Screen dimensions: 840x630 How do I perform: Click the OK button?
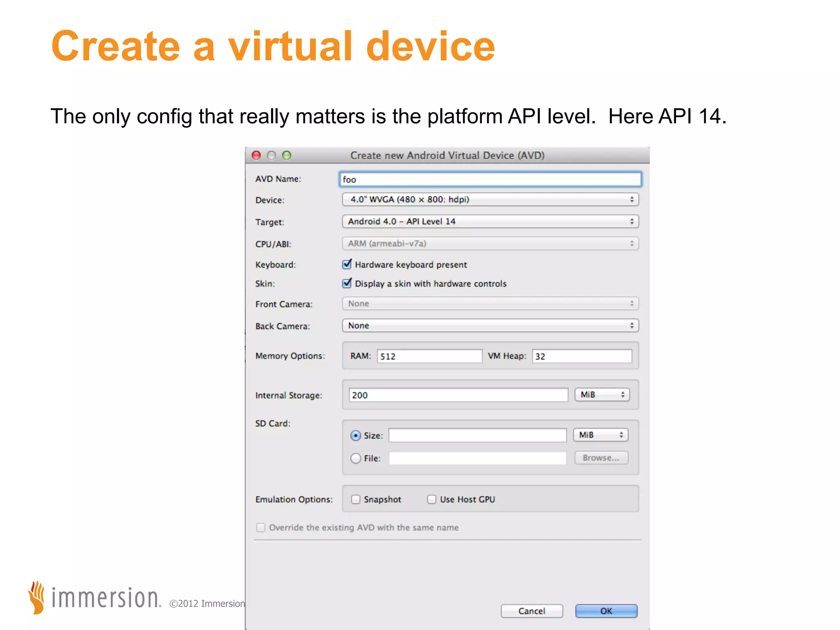tap(606, 611)
